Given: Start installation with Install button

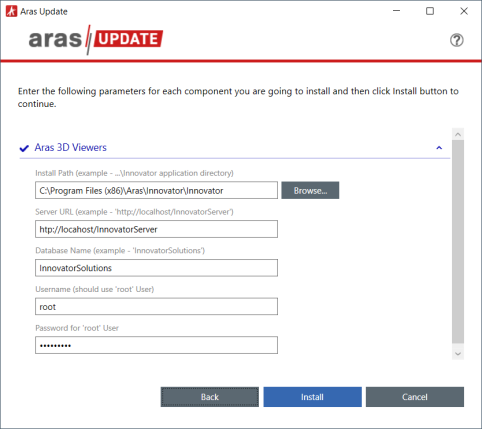Looking at the screenshot, I should 312,397.
